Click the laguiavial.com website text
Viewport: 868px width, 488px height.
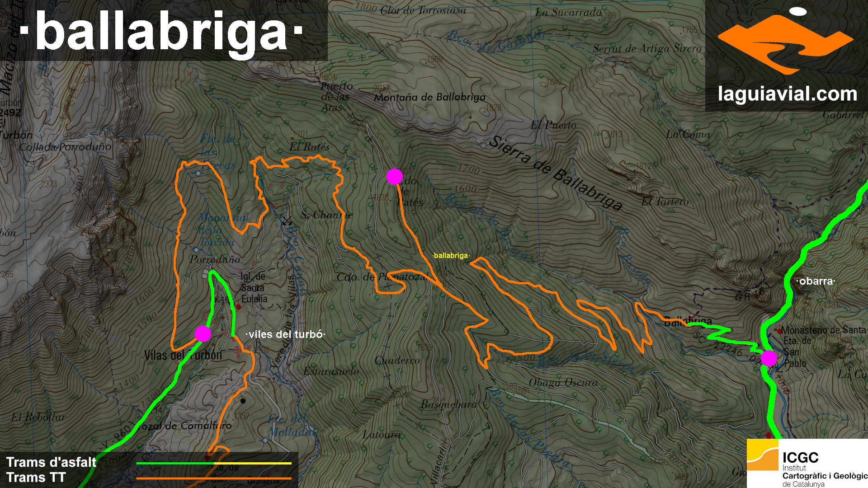click(787, 94)
